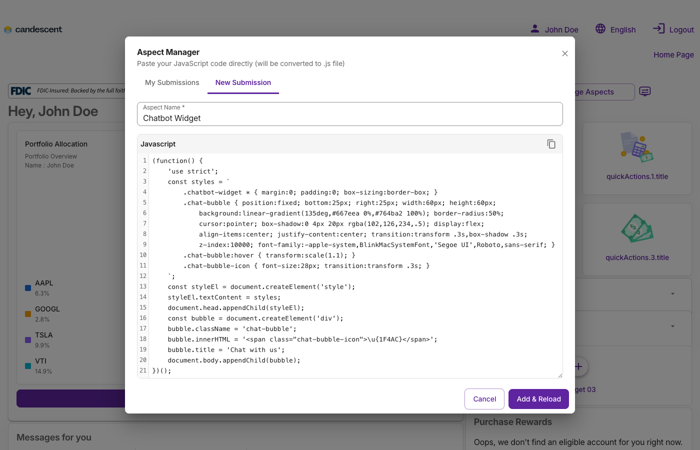This screenshot has height=450, width=700.
Task: Click the VTI teal color swatch
Action: [x=28, y=366]
